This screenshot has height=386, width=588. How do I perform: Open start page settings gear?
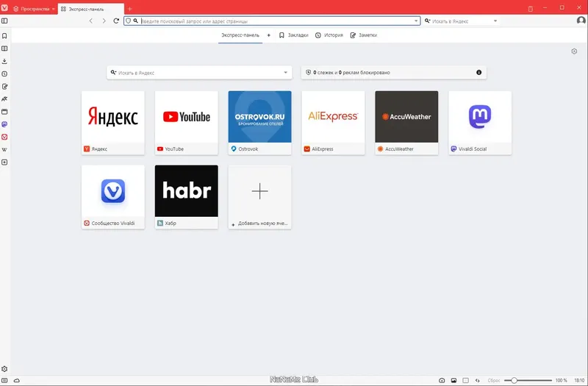(574, 51)
